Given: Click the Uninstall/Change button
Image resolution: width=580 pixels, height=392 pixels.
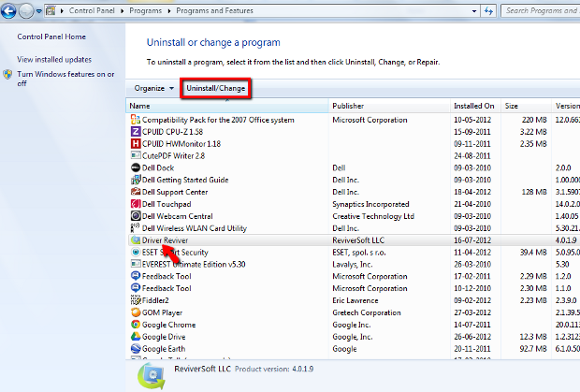Looking at the screenshot, I should (x=216, y=88).
